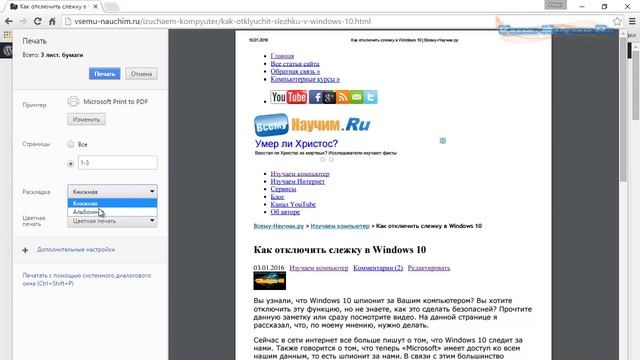Click the Google Plus icon in preview
Viewport: 640px width, 360px height.
[x=329, y=97]
